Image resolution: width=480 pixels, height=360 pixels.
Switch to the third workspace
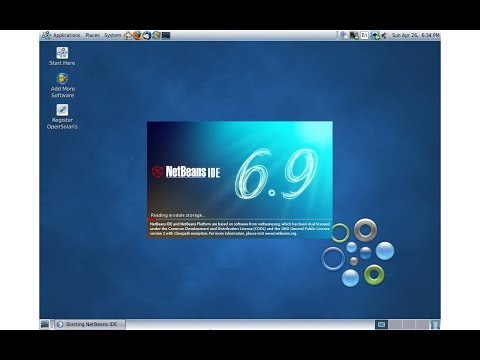(x=409, y=324)
